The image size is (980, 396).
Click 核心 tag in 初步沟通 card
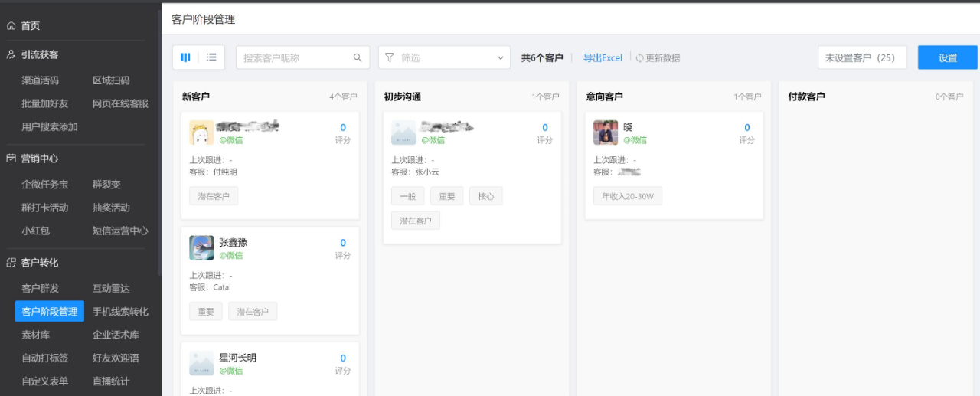pos(486,196)
